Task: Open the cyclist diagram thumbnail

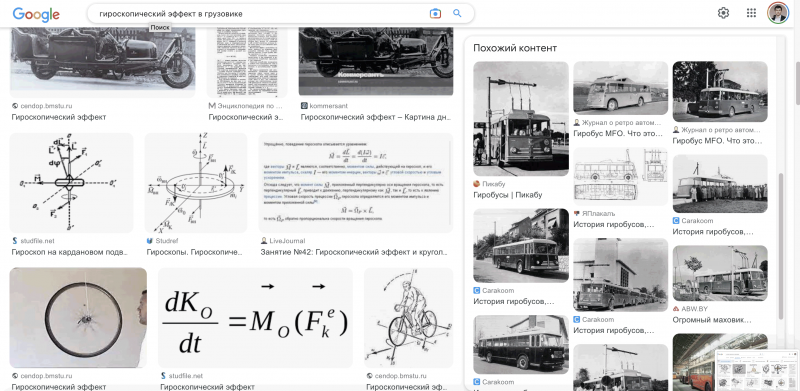Action: pyautogui.click(x=409, y=317)
